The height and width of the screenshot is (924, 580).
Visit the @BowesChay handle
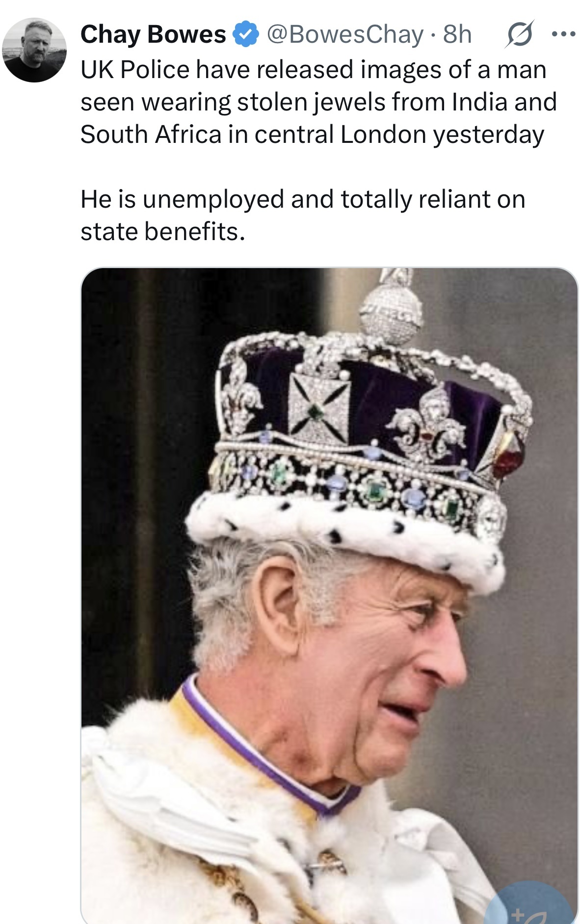(345, 34)
